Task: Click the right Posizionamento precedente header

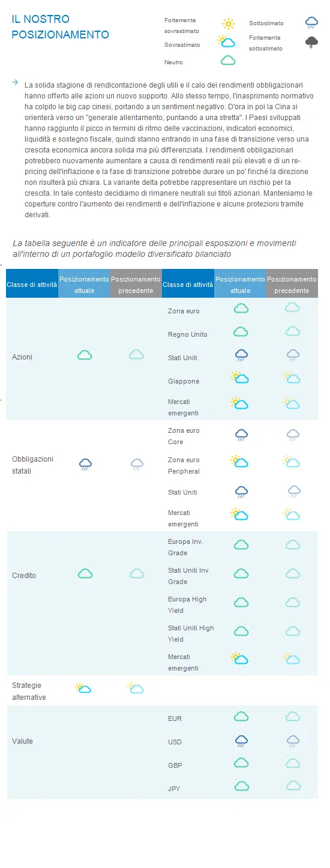Action: (292, 284)
